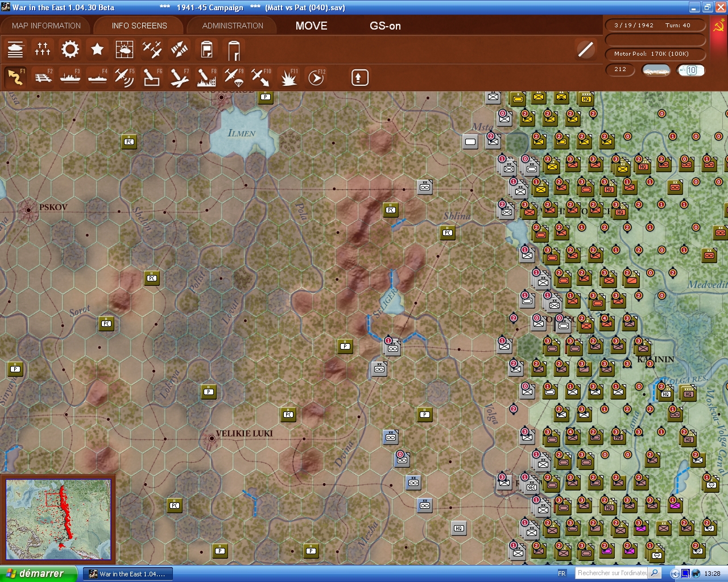The image size is (728, 582).
Task: Click the Lake Ilmen label
Action: click(242, 133)
